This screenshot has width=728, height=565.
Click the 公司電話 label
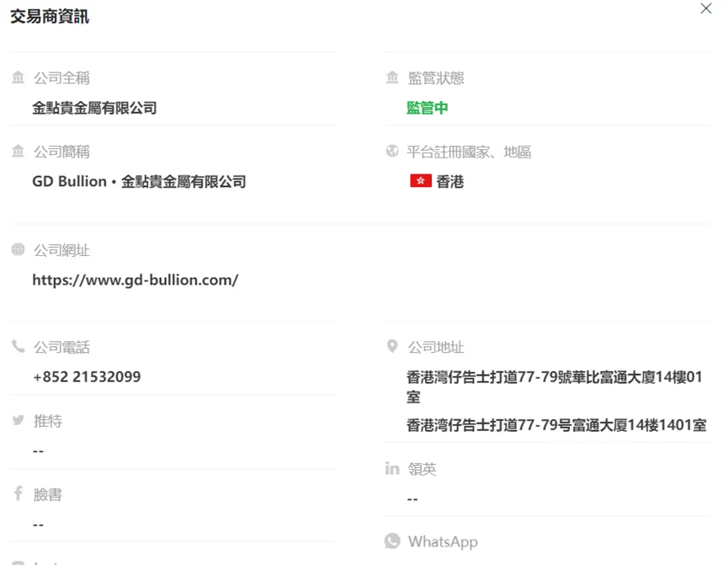pyautogui.click(x=61, y=347)
